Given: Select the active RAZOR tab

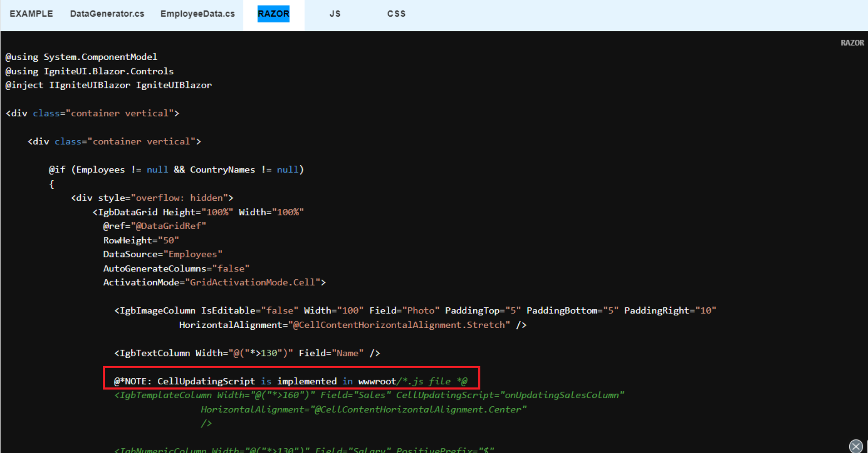Looking at the screenshot, I should point(273,13).
